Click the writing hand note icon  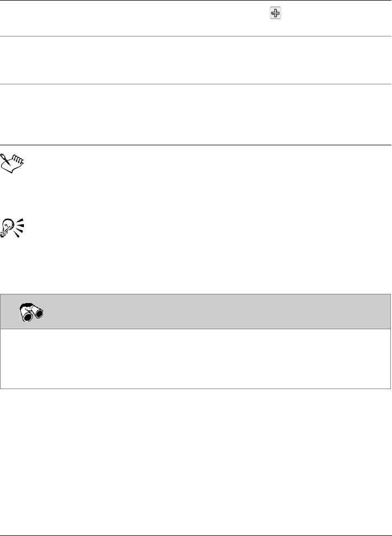click(13, 163)
